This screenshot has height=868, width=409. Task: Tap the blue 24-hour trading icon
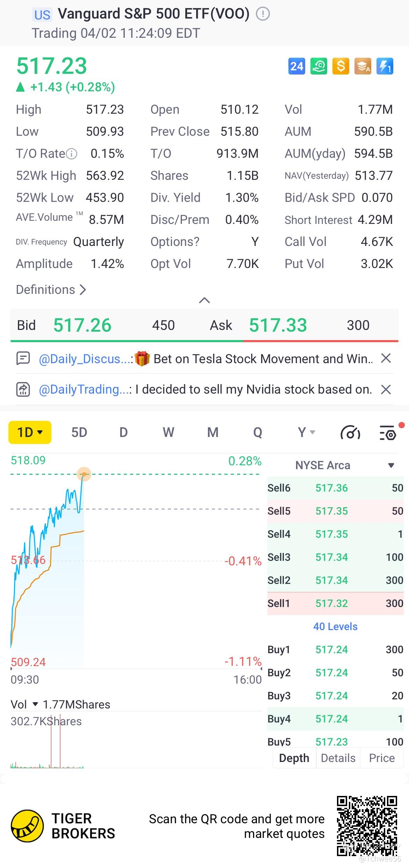pos(296,66)
